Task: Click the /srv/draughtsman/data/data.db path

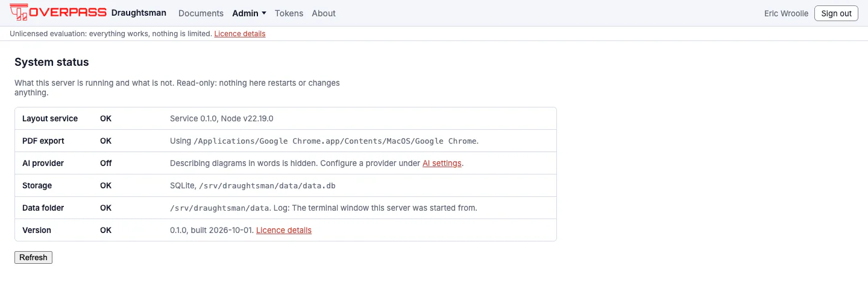Action: tap(268, 185)
